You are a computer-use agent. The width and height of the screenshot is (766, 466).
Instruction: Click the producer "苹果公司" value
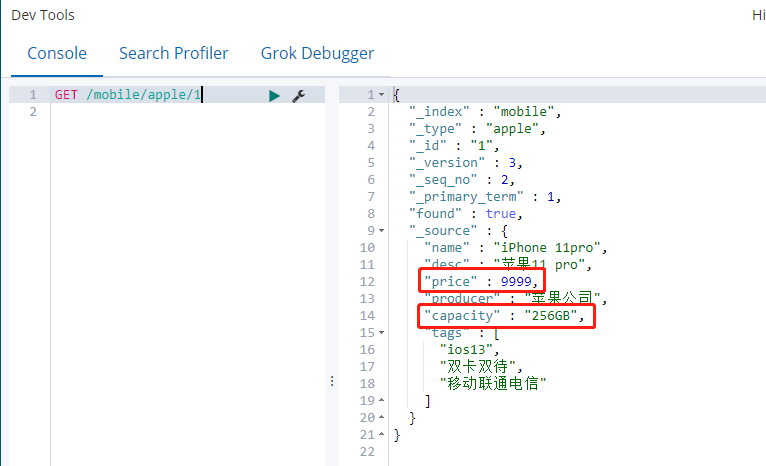click(x=562, y=298)
